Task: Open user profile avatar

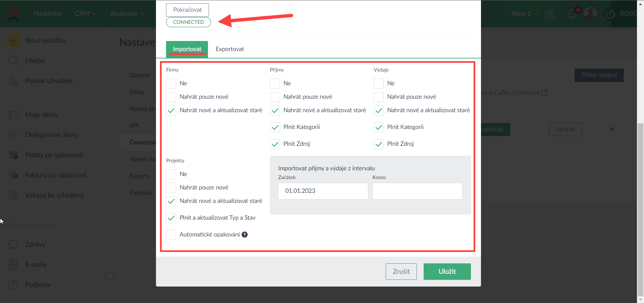Action: (x=590, y=13)
